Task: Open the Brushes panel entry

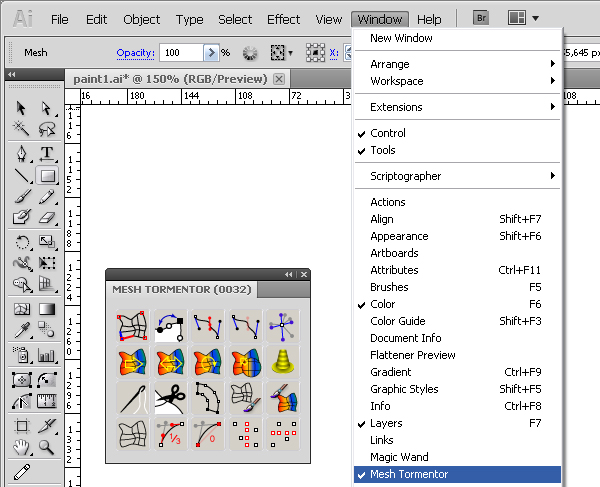Action: (457, 287)
